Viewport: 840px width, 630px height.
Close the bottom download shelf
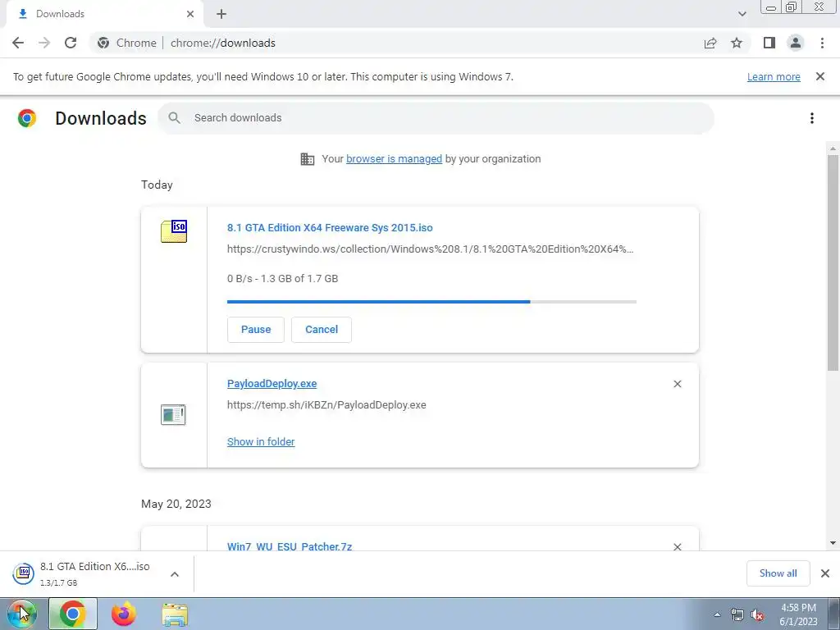(825, 573)
